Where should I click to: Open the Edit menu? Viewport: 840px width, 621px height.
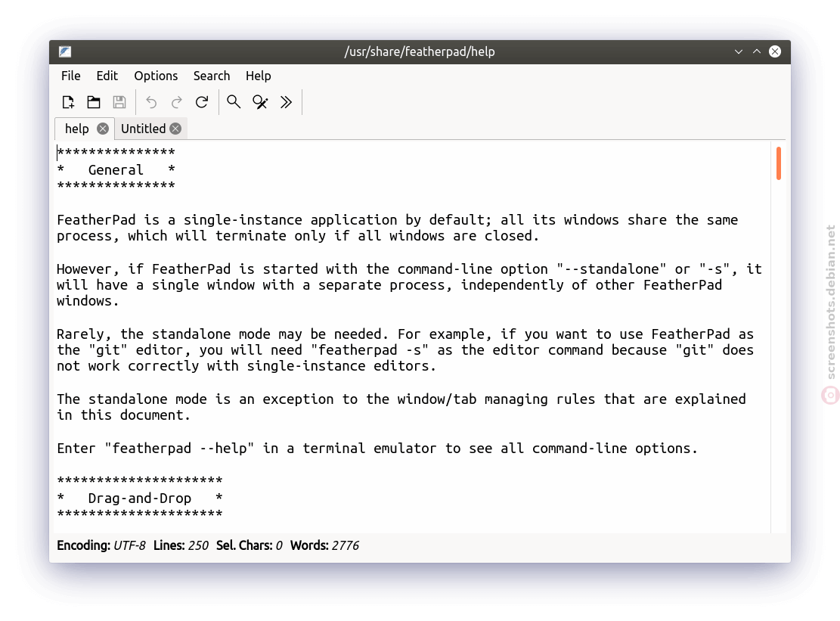(107, 76)
